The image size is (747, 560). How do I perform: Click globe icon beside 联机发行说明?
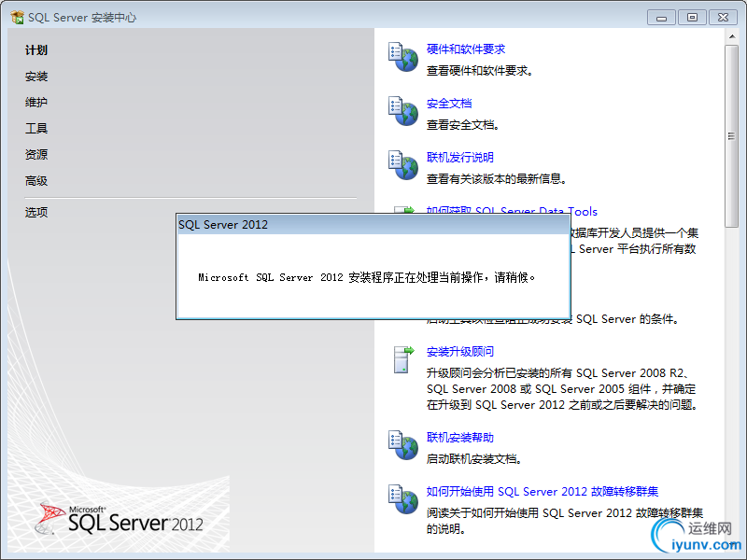pyautogui.click(x=403, y=165)
